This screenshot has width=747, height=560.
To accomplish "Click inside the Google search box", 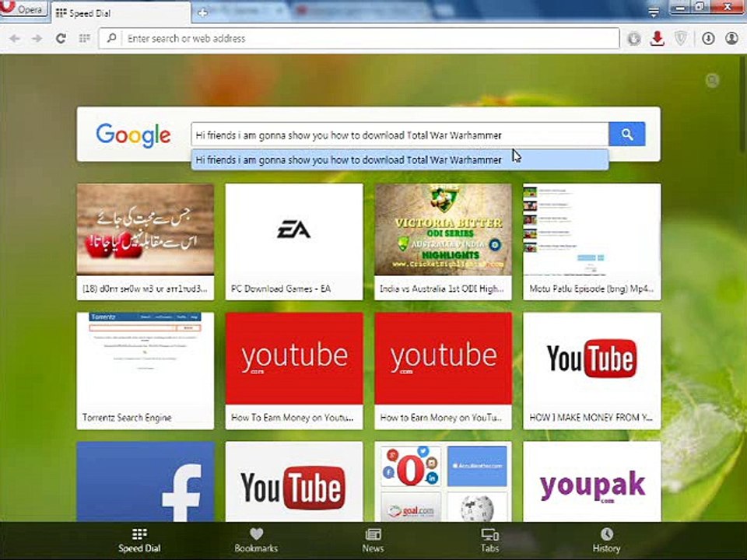I will (x=400, y=135).
